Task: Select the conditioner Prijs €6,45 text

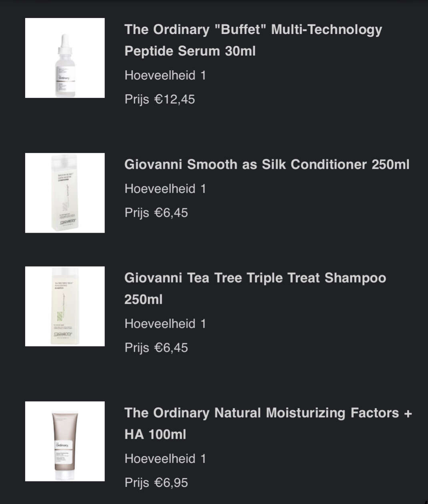Action: coord(156,213)
